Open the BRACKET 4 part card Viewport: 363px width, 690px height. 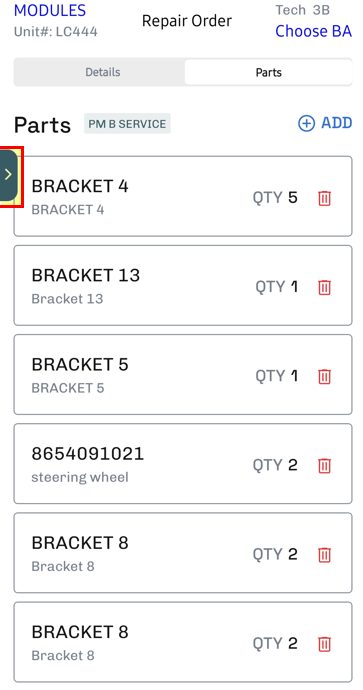183,196
